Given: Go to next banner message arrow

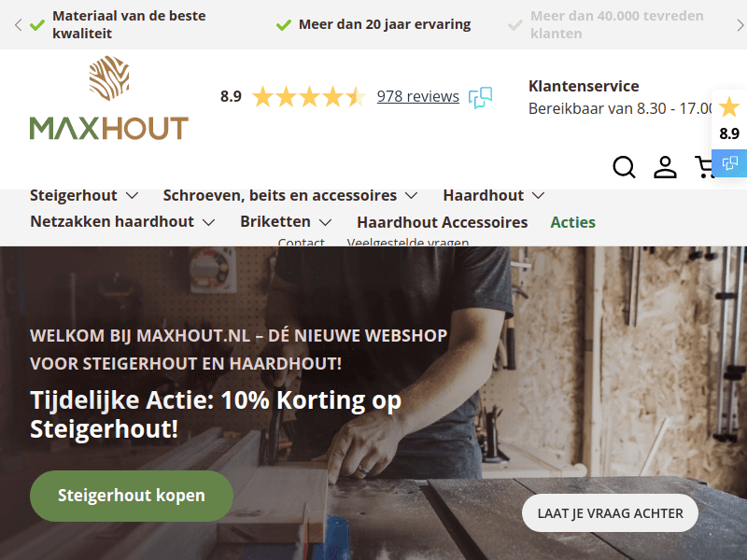Looking at the screenshot, I should 740,25.
